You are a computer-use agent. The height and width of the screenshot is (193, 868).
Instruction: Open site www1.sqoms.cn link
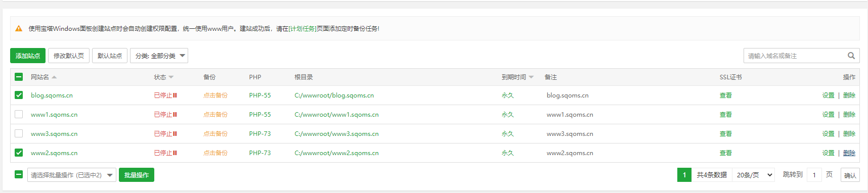point(54,115)
